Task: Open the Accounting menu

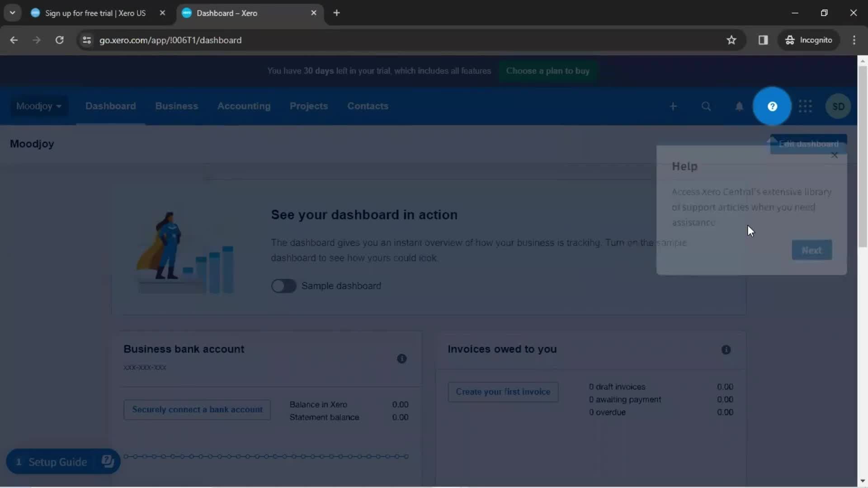Action: 244,106
